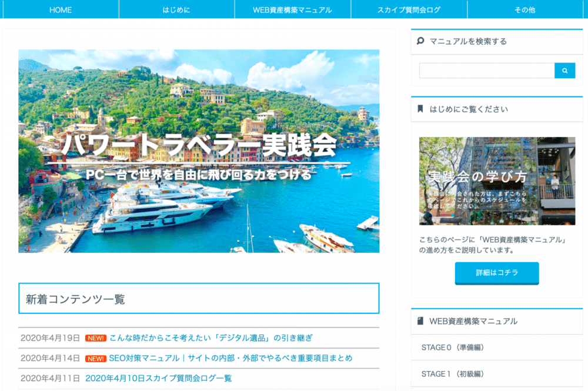Click the 詳細はコチラ button
This screenshot has height=391, width=588.
[x=497, y=273]
